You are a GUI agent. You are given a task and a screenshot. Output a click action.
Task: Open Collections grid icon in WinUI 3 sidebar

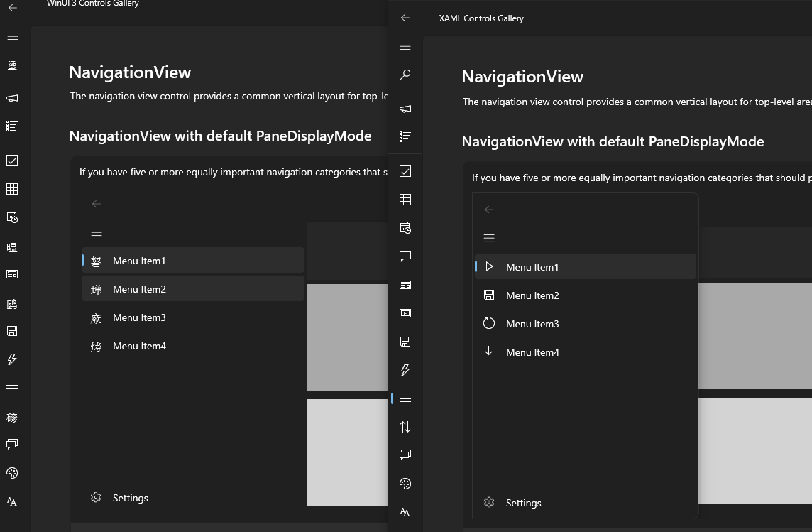(x=13, y=189)
